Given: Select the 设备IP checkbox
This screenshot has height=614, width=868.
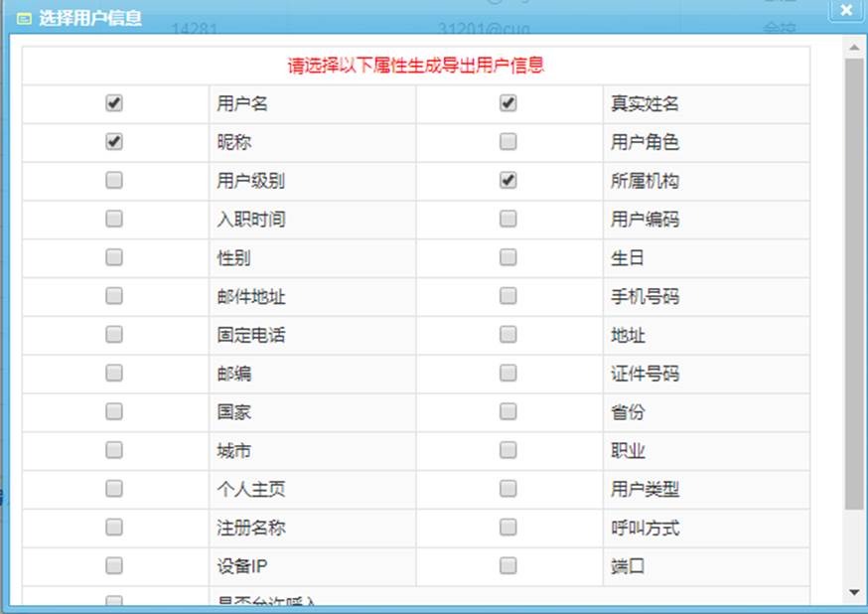Looking at the screenshot, I should pos(114,566).
